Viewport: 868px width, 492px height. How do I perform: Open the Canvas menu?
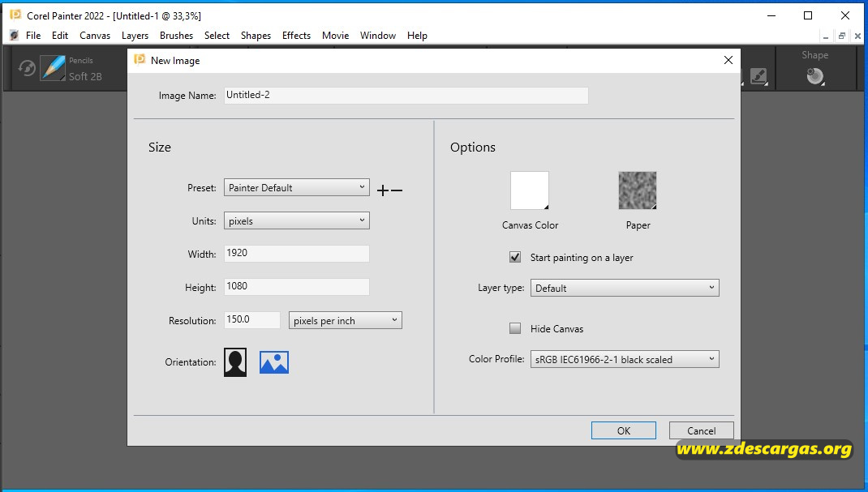click(95, 36)
